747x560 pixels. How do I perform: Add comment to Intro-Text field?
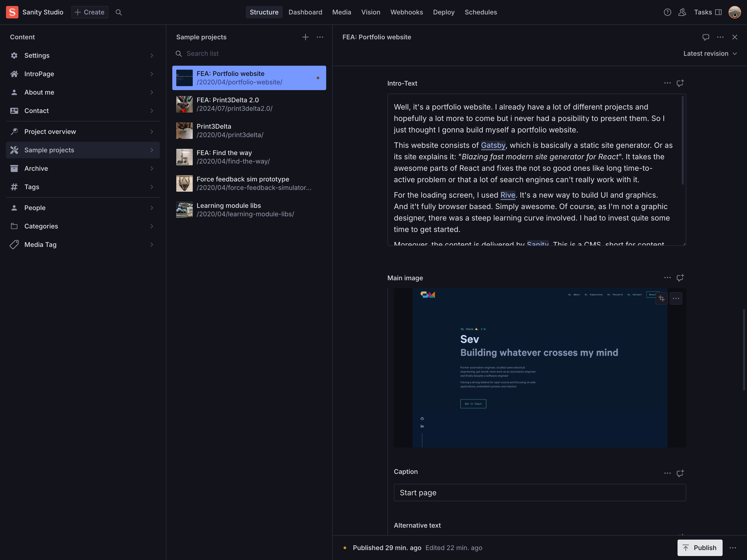click(680, 83)
